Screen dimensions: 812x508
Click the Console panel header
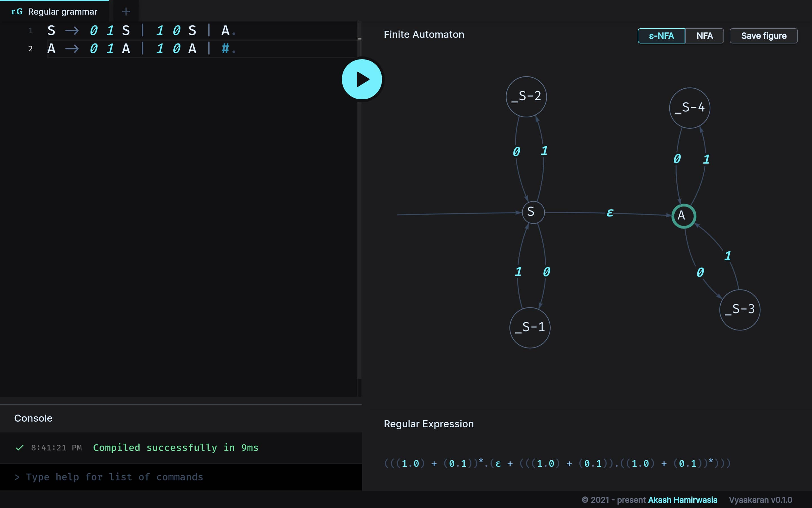tap(181, 418)
